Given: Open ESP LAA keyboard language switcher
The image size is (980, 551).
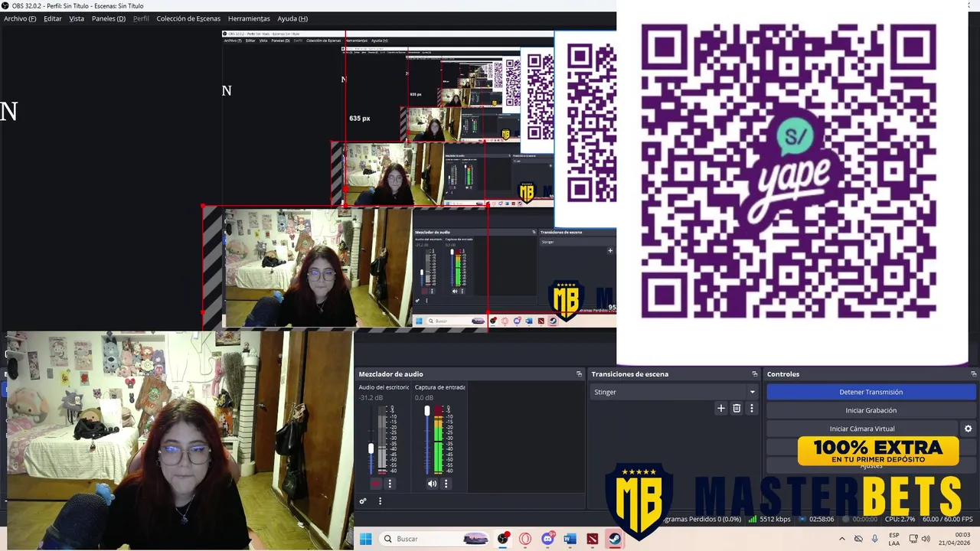Looking at the screenshot, I should coord(894,539).
